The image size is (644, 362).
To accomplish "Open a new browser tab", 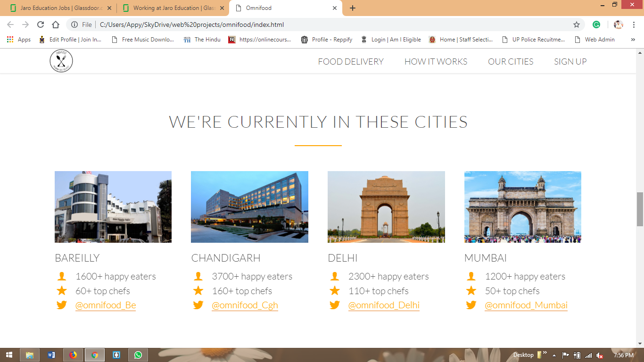I will pos(353,8).
